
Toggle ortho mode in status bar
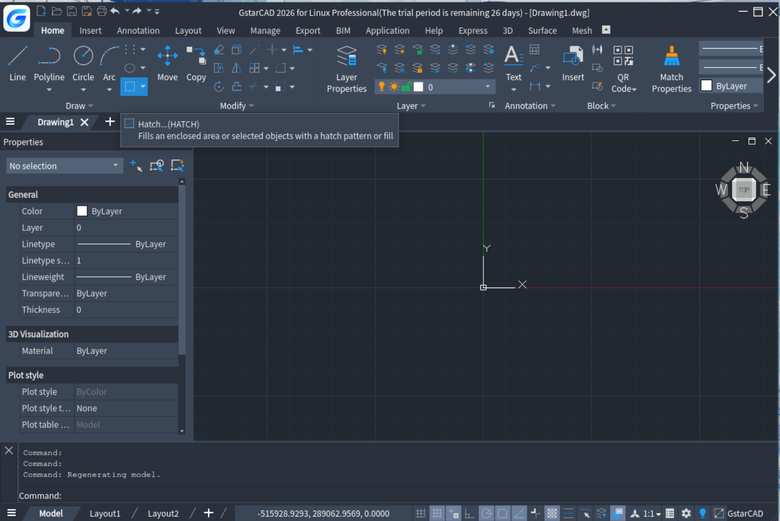point(469,513)
